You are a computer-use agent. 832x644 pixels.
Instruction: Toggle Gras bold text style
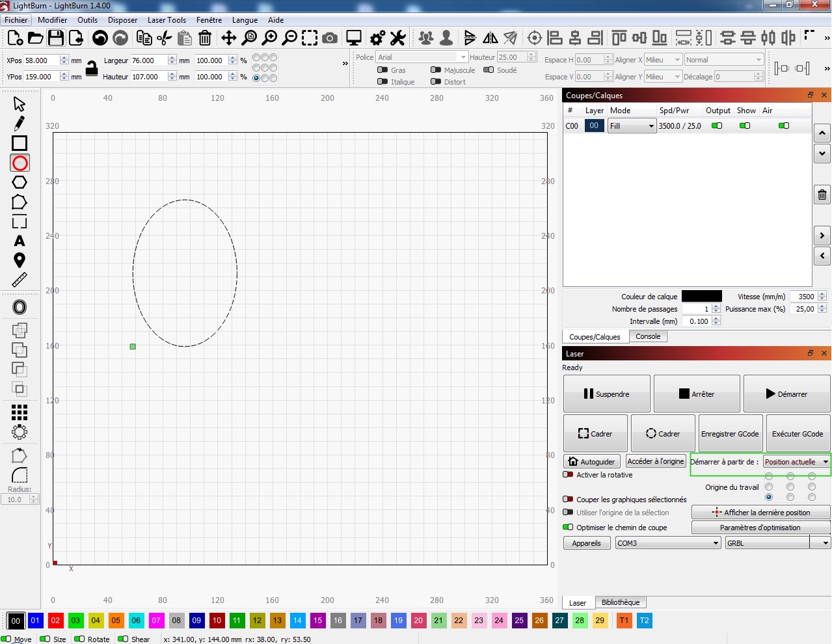coord(382,70)
